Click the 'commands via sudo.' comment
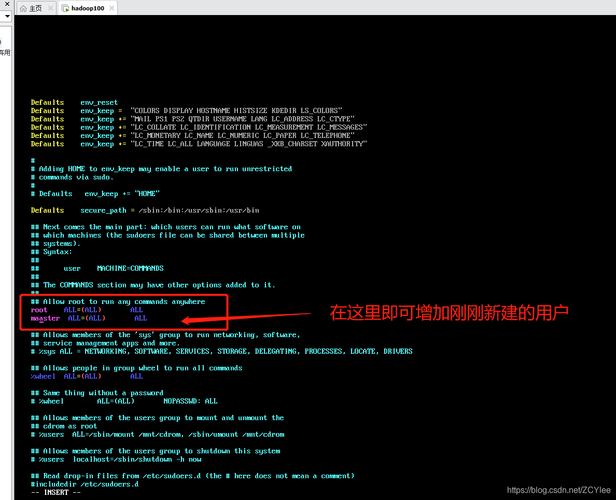Viewport: 616px width, 500px height. (x=72, y=177)
